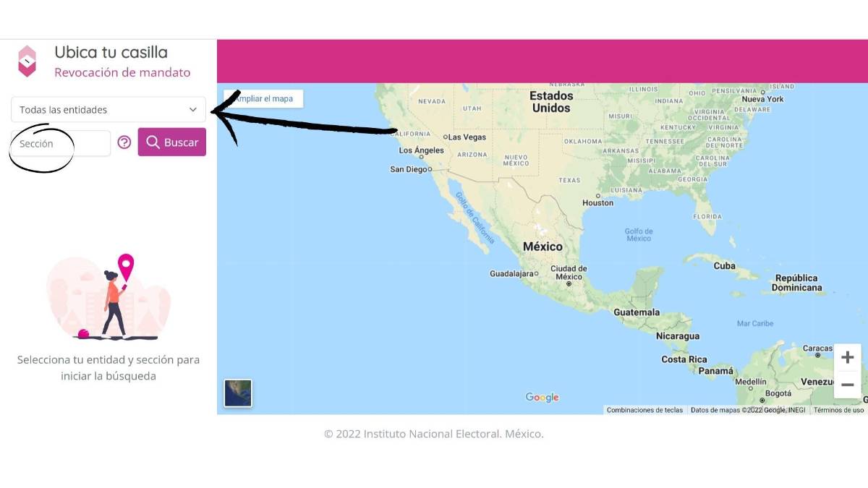Screen dimensions: 868x488
Task: Click the Ampliar el mapa button
Action: click(x=264, y=98)
